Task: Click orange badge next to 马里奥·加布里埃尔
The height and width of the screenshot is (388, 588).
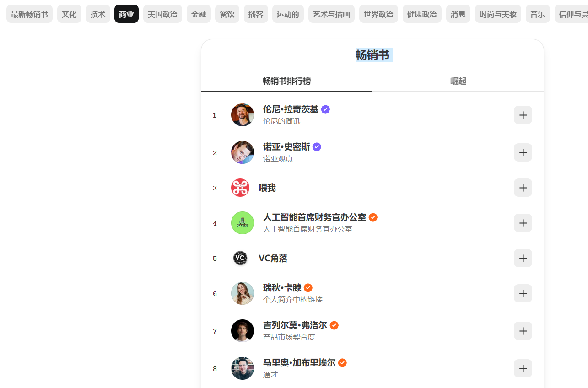Action: tap(342, 363)
